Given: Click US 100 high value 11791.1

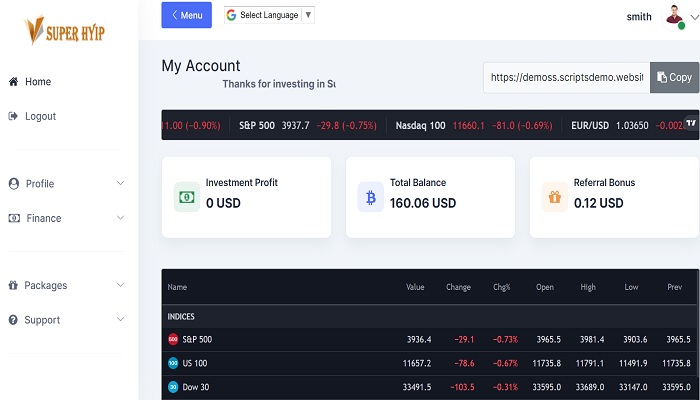Looking at the screenshot, I should [x=590, y=363].
